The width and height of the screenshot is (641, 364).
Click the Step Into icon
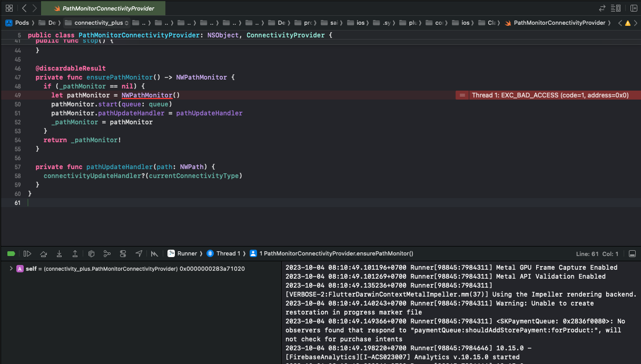tap(59, 253)
